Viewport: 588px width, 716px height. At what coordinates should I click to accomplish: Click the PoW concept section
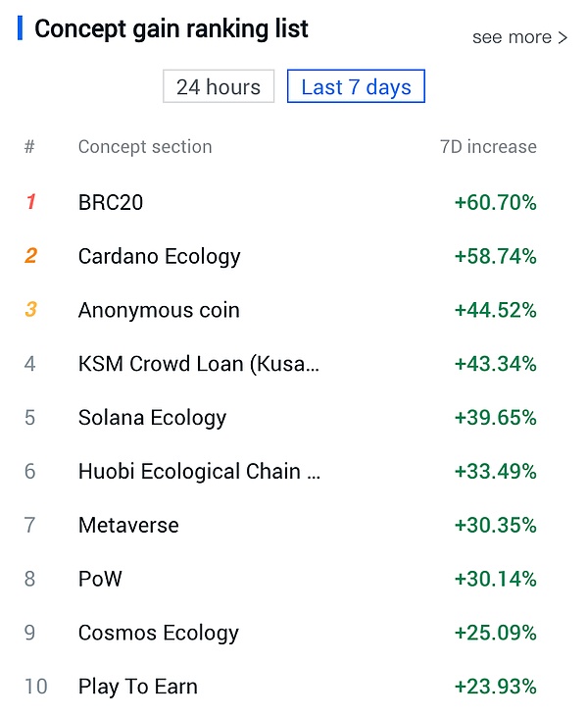100,579
